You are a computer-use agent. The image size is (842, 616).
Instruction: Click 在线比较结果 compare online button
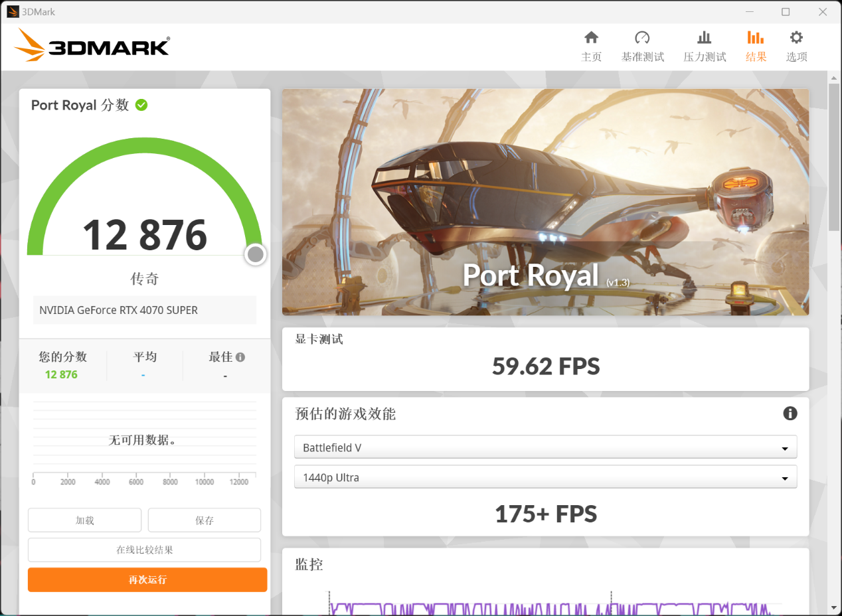[144, 550]
